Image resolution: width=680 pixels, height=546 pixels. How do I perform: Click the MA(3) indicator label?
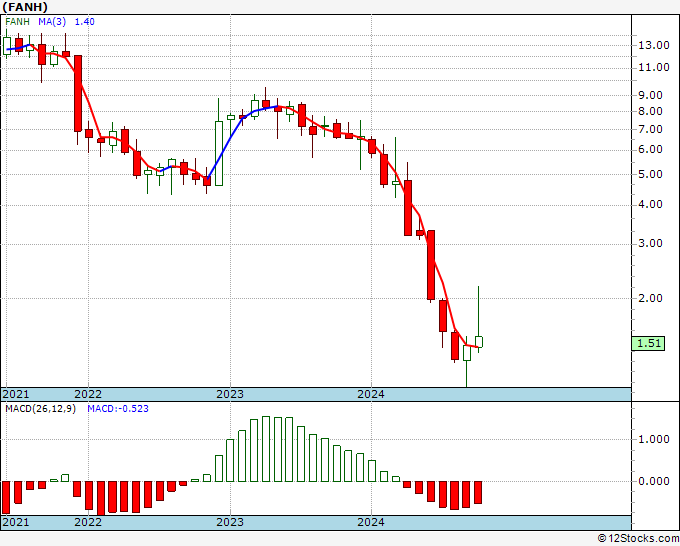point(52,22)
